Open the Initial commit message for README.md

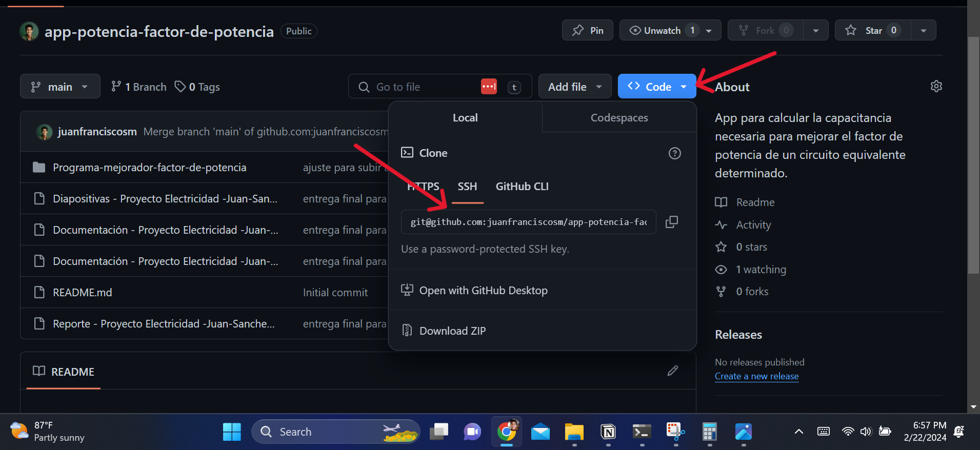[335, 293]
